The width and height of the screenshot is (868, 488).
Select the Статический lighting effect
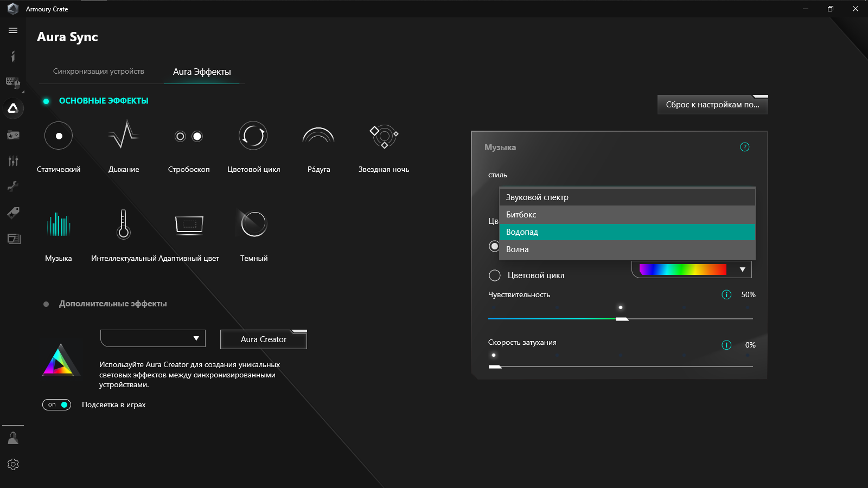[59, 136]
